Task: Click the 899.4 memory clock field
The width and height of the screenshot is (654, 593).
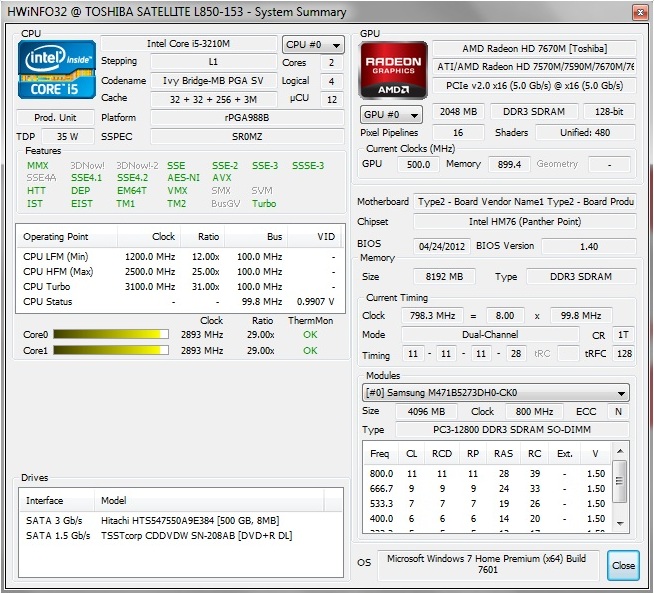Action: coord(509,164)
